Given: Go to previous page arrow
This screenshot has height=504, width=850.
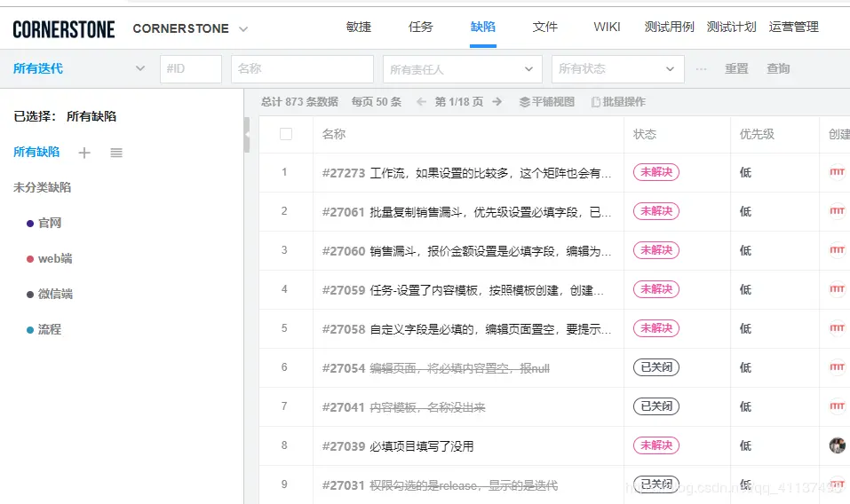Looking at the screenshot, I should point(421,102).
